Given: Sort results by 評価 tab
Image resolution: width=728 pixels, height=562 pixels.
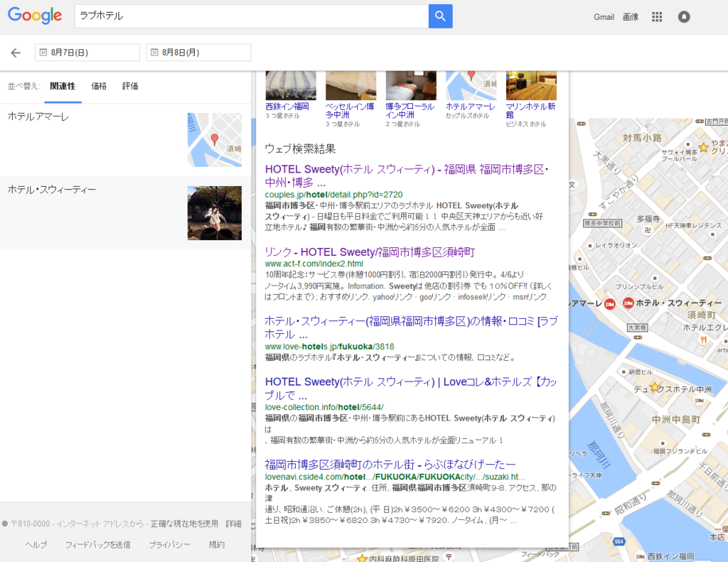Looking at the screenshot, I should click(x=130, y=86).
